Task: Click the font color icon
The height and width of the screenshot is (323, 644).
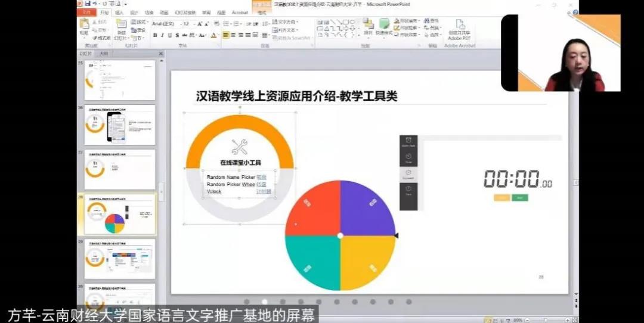Action: click(214, 35)
